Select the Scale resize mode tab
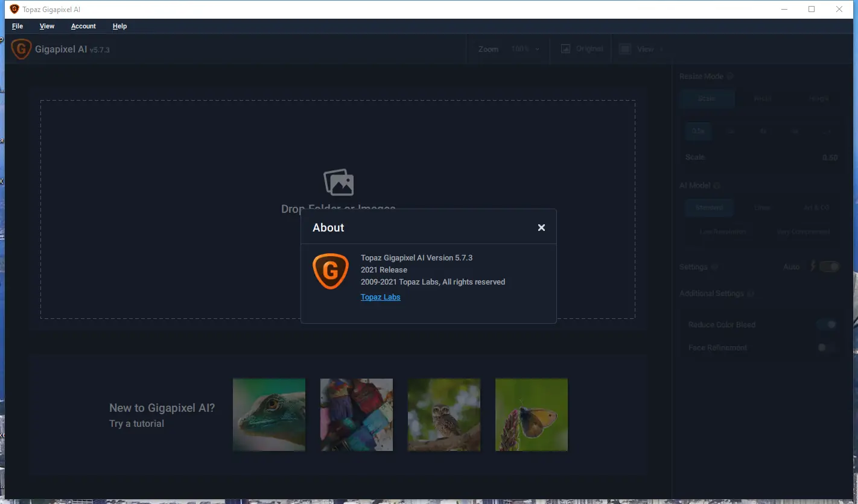 [x=707, y=98]
